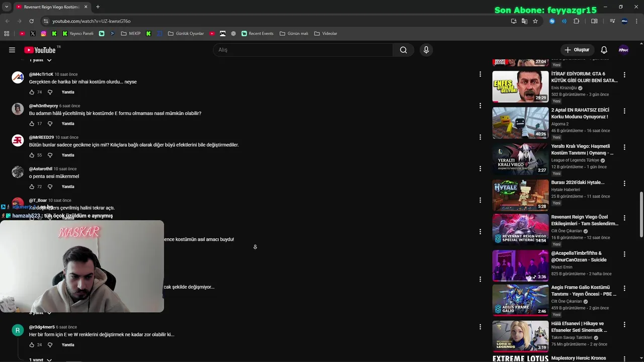The image size is (644, 362).
Task: Go to the YouTube home logo
Action: point(40,50)
